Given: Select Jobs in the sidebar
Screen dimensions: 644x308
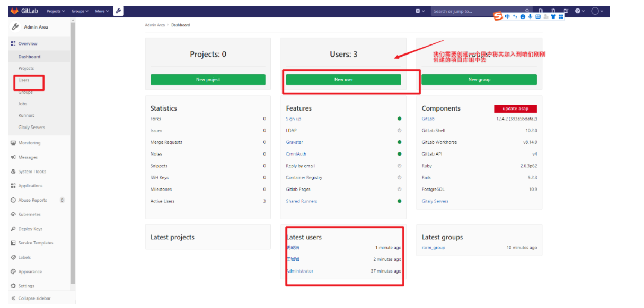Looking at the screenshot, I should [23, 104].
